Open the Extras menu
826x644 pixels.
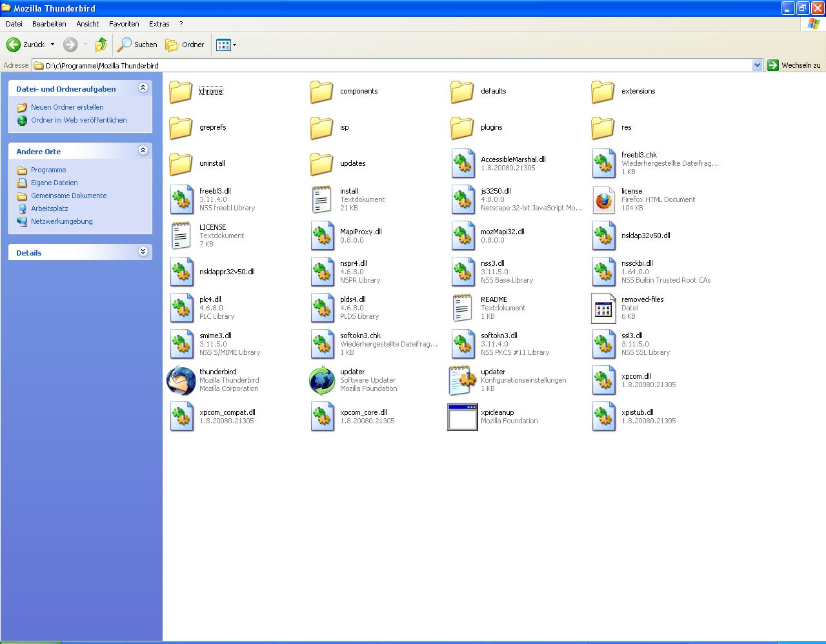(159, 24)
